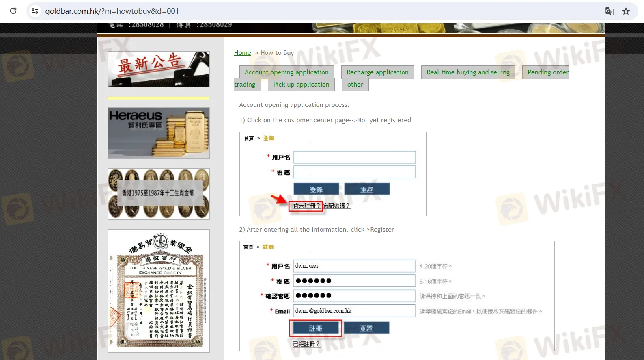Open Real time buying and selling tab
Screen dimensions: 644x360
(468, 72)
